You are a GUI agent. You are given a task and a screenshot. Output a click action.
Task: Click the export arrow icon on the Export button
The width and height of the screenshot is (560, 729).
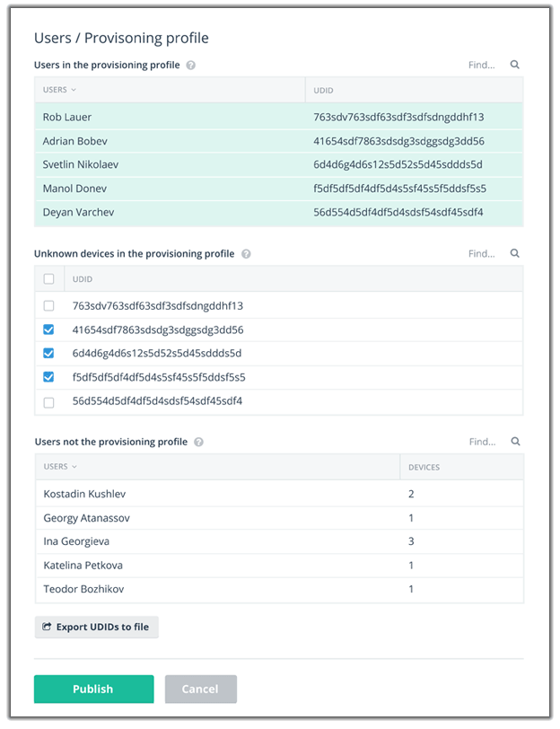pyautogui.click(x=47, y=627)
